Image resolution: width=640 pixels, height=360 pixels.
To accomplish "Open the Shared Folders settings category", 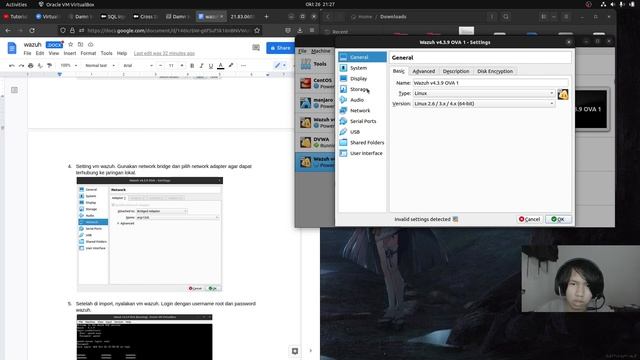I will pos(362,142).
